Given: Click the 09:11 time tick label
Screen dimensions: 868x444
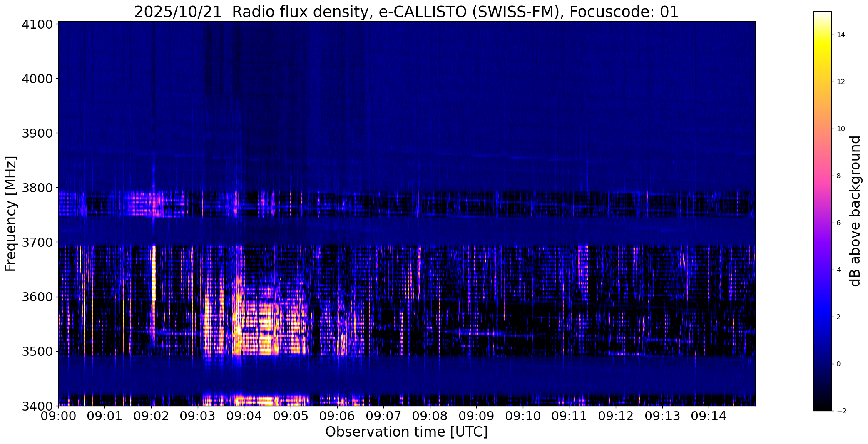Looking at the screenshot, I should coord(570,416).
